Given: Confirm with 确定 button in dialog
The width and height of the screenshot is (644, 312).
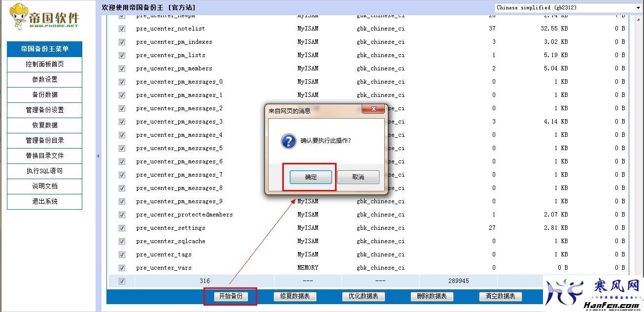Looking at the screenshot, I should (x=311, y=177).
